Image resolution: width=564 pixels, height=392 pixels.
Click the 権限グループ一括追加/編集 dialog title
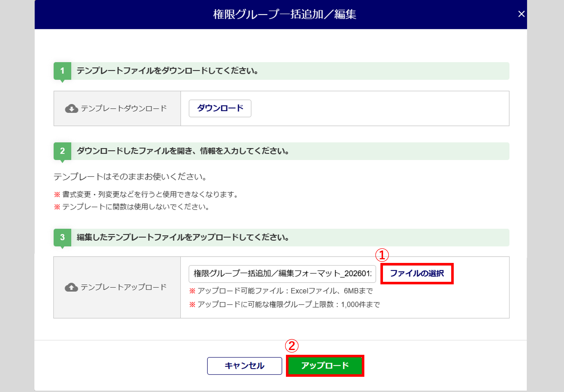[x=284, y=14]
